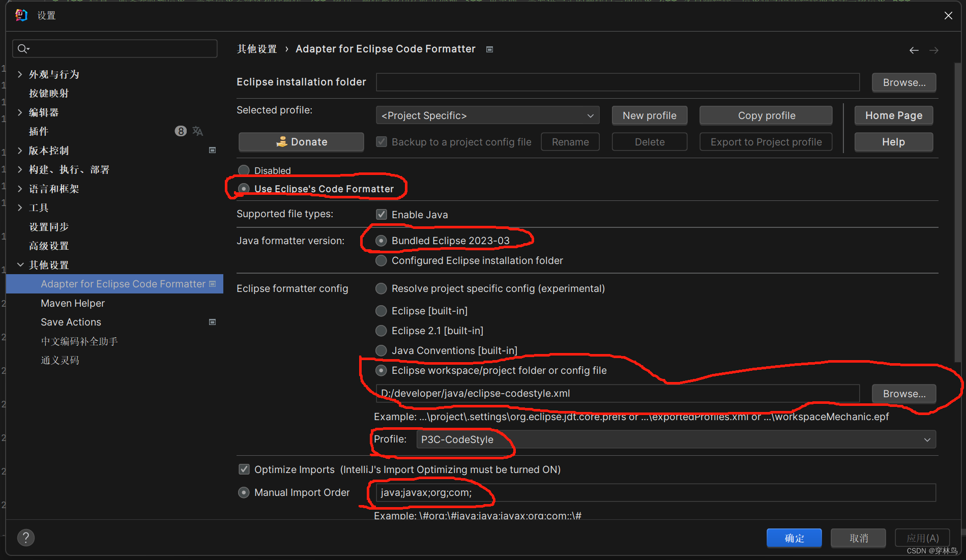The height and width of the screenshot is (560, 966).
Task: Select Manual Import Order radio
Action: click(244, 492)
